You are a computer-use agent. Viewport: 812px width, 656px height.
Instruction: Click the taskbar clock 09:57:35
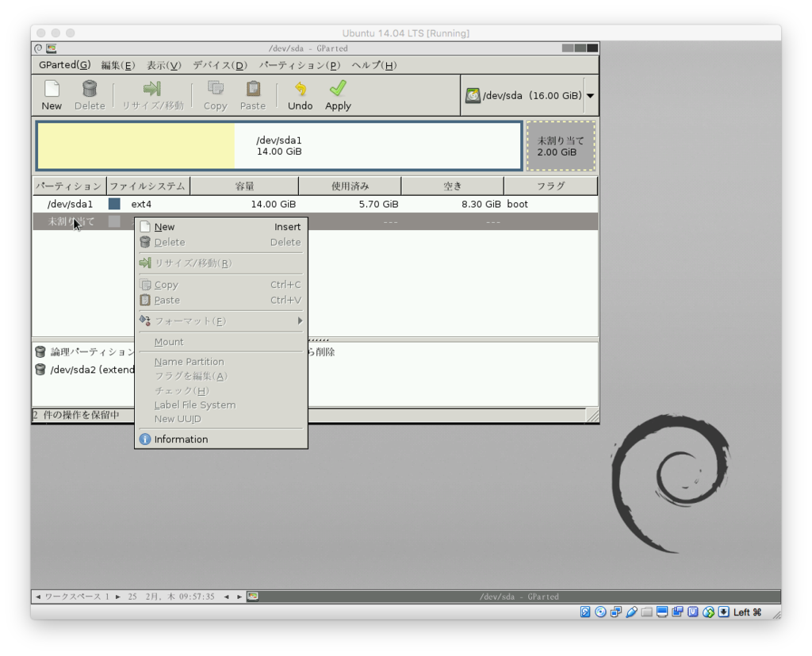point(197,597)
